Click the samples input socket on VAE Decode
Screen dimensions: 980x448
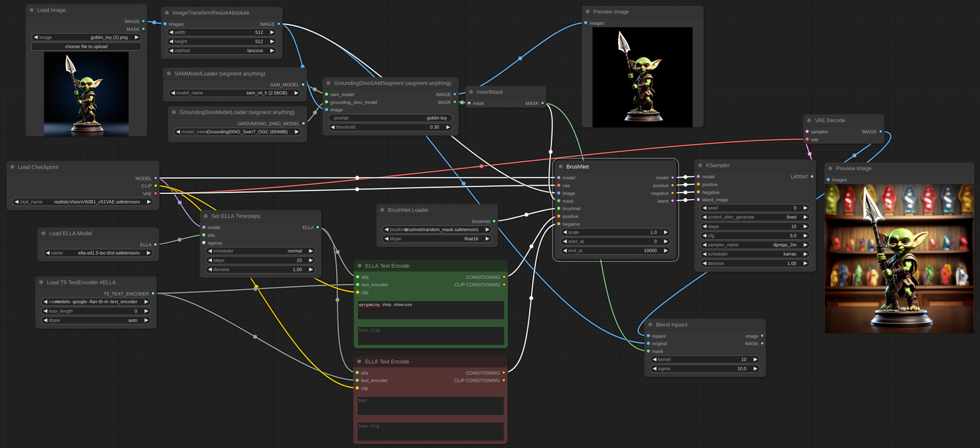click(807, 132)
